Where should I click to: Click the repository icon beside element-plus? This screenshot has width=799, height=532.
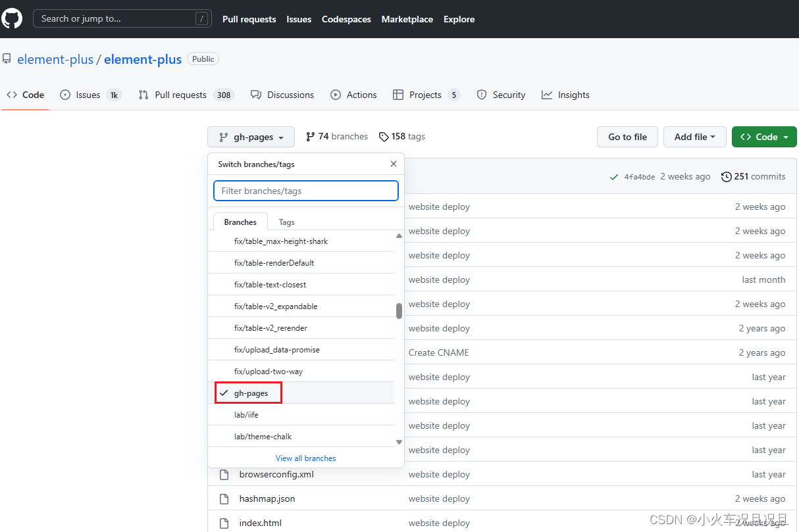7,59
